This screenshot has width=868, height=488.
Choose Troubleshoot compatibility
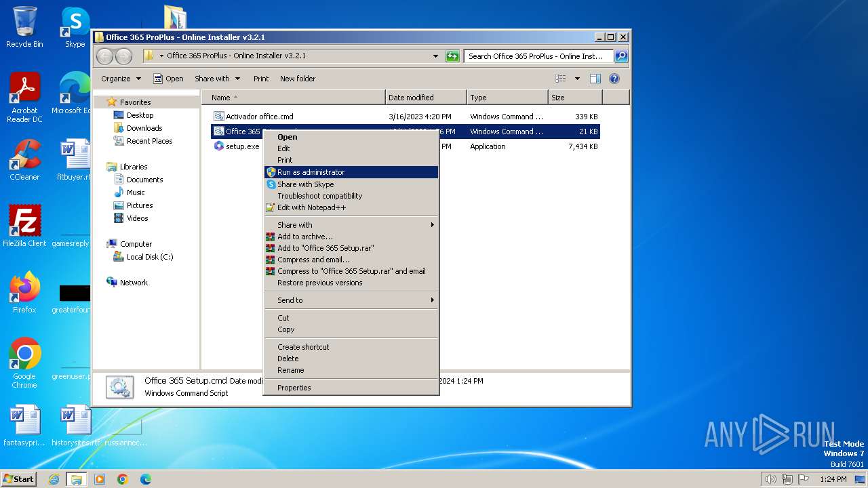click(351, 196)
